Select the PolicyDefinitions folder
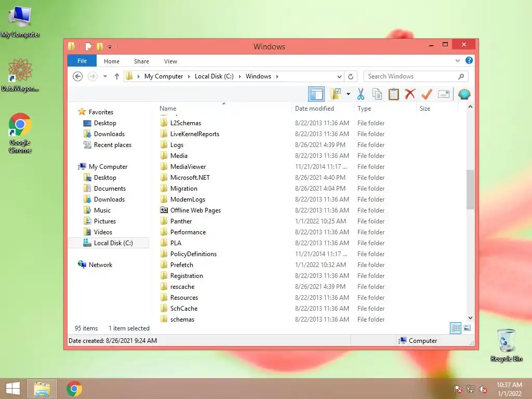The width and height of the screenshot is (532, 399). [193, 254]
